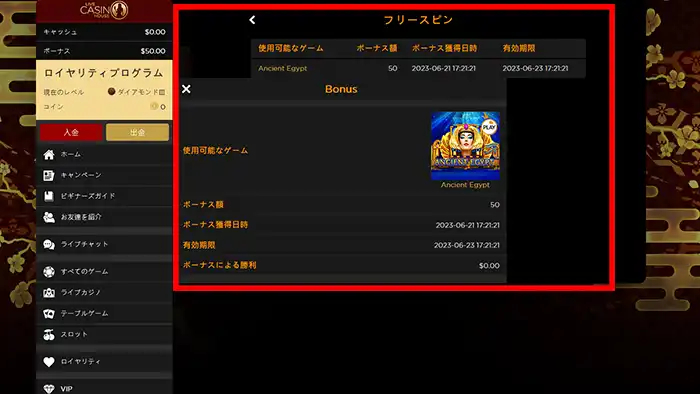Open the Refer a Friend icon
700x394 pixels.
tap(49, 217)
